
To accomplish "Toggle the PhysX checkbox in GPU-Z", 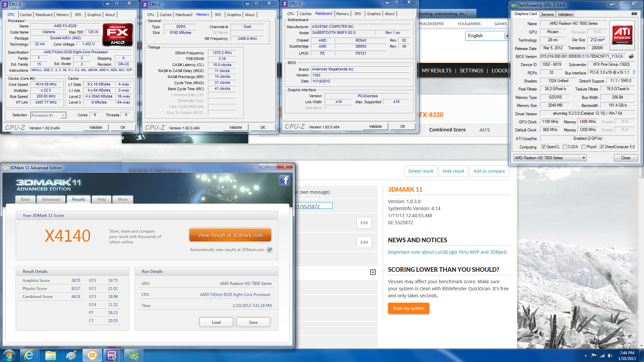I will tap(583, 147).
